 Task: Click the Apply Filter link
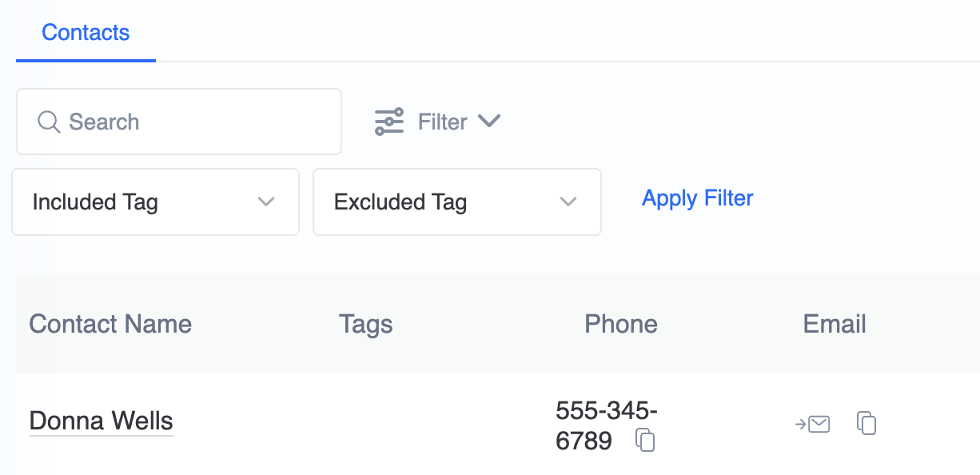click(x=697, y=198)
